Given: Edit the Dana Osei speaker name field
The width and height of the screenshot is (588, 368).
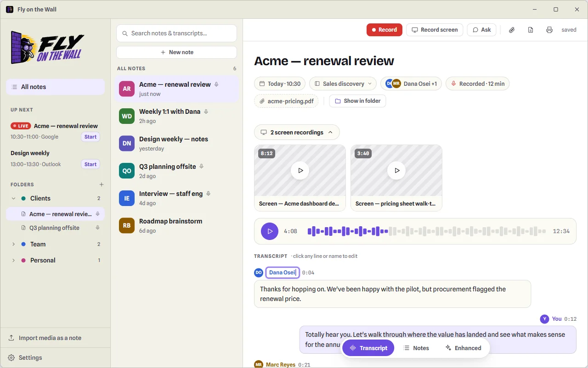Looking at the screenshot, I should (283, 273).
